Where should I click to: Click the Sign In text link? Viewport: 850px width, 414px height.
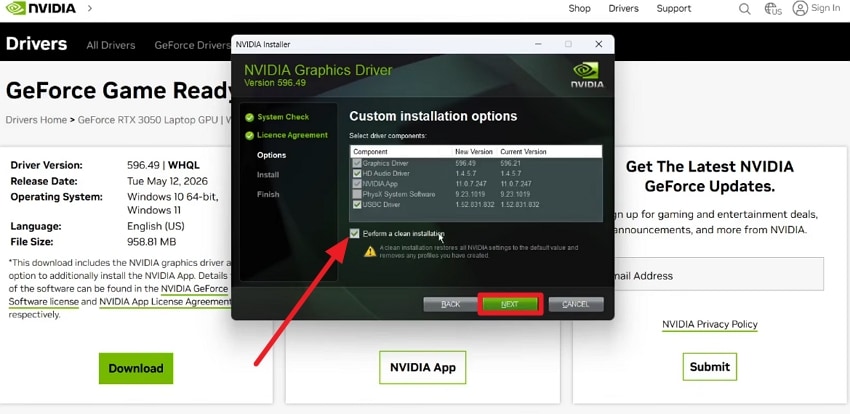click(826, 8)
